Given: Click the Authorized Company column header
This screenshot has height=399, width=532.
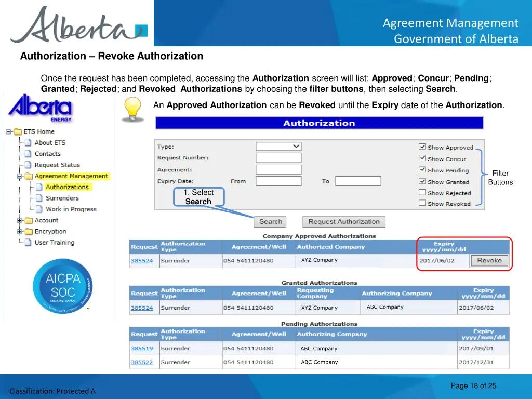Looking at the screenshot, I should coord(331,247).
